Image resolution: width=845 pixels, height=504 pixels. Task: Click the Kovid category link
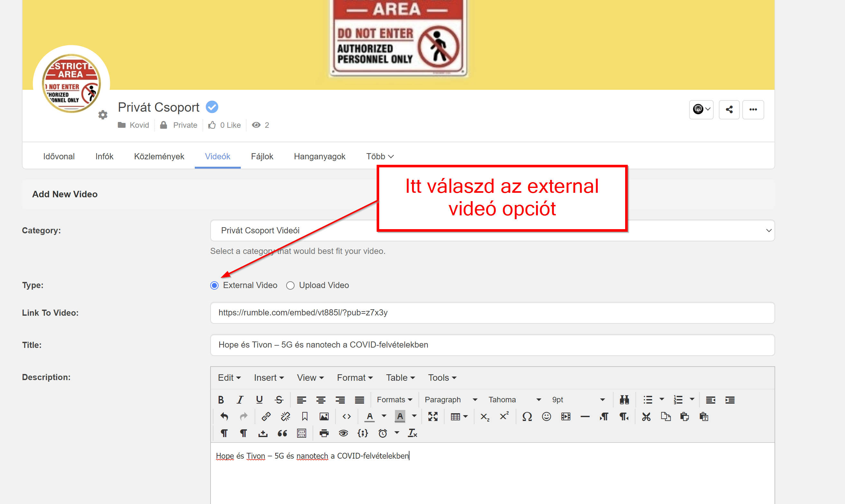point(139,125)
